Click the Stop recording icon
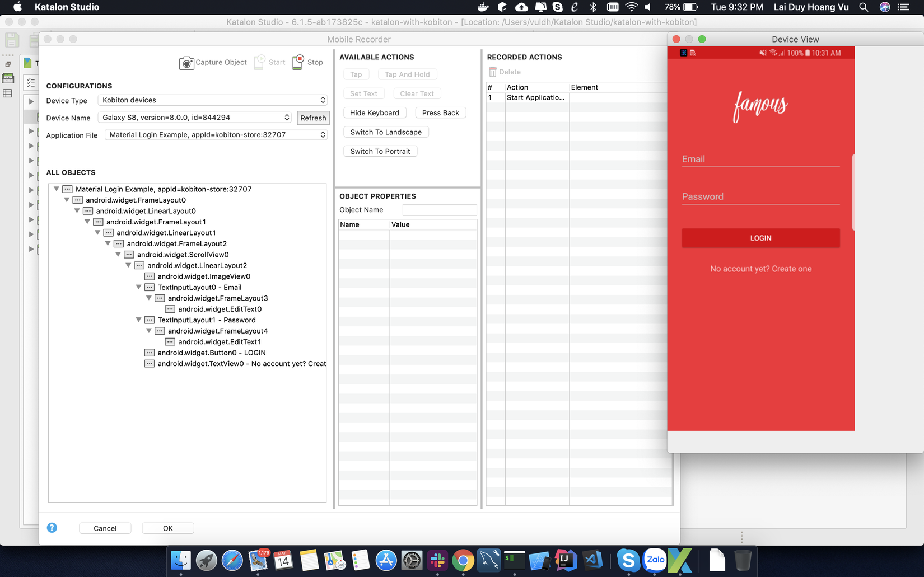This screenshot has width=924, height=577. (298, 62)
